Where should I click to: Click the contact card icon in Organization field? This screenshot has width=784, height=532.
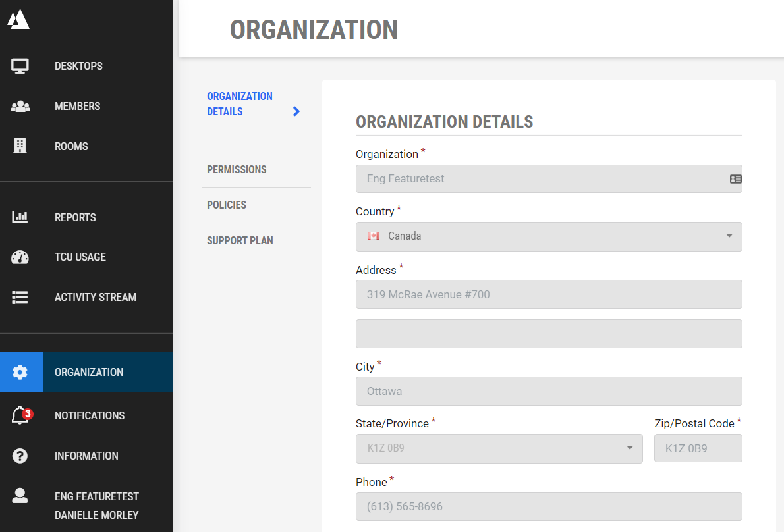(x=735, y=179)
